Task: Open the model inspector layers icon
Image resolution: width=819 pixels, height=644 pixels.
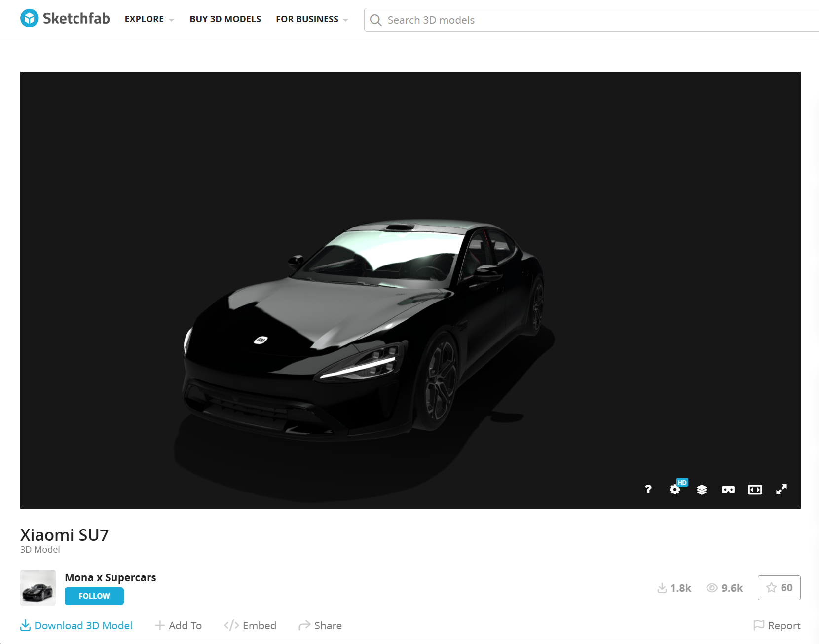Action: coord(702,490)
